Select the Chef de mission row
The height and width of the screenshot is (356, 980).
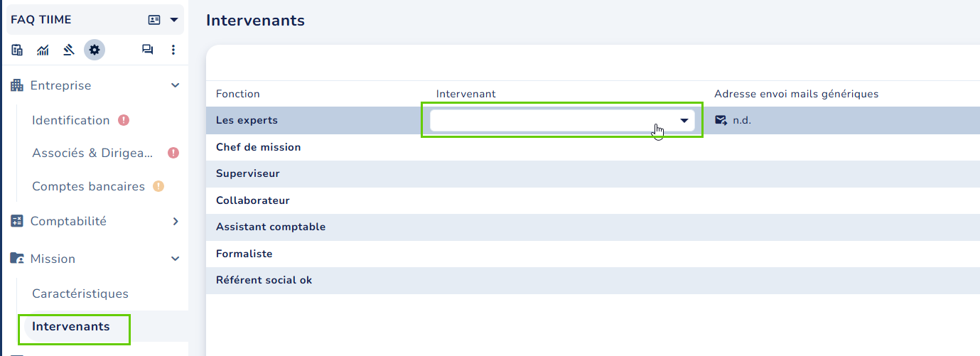click(593, 147)
